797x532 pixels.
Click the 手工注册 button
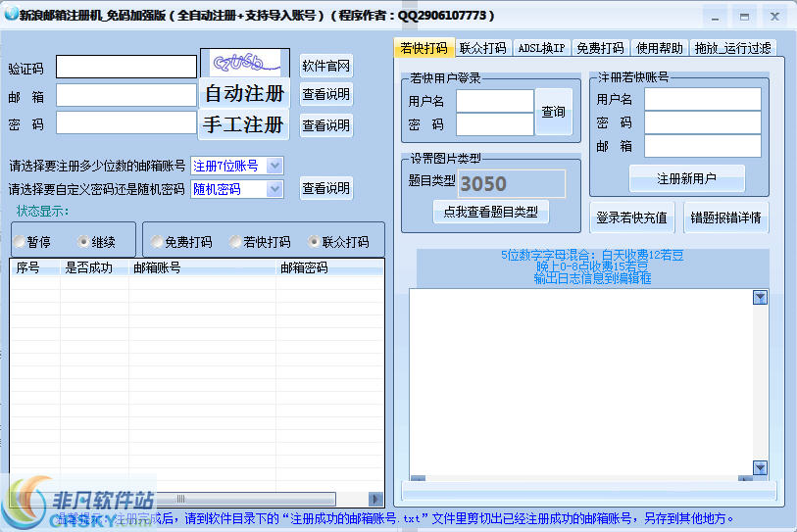click(243, 124)
